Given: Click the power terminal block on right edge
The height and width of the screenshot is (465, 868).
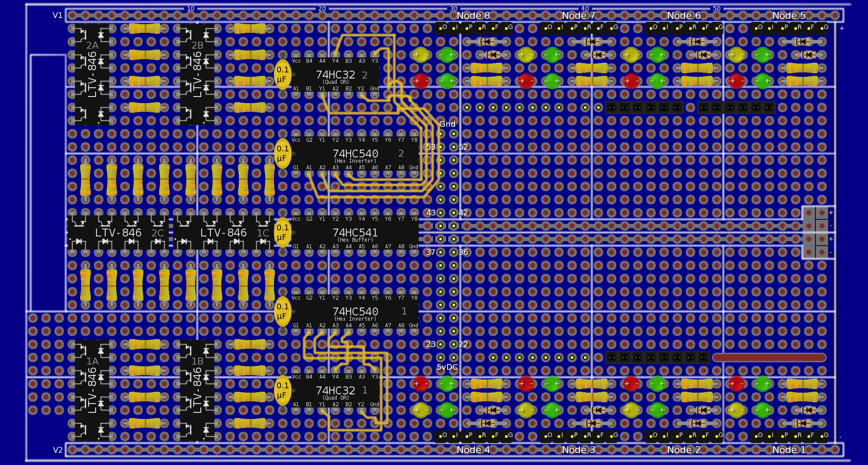Looking at the screenshot, I should [815, 232].
